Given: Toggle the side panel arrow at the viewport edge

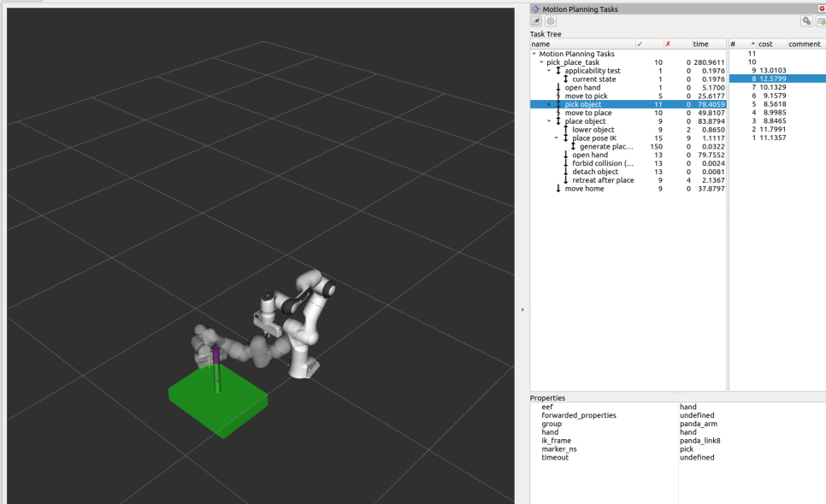Looking at the screenshot, I should pos(522,310).
